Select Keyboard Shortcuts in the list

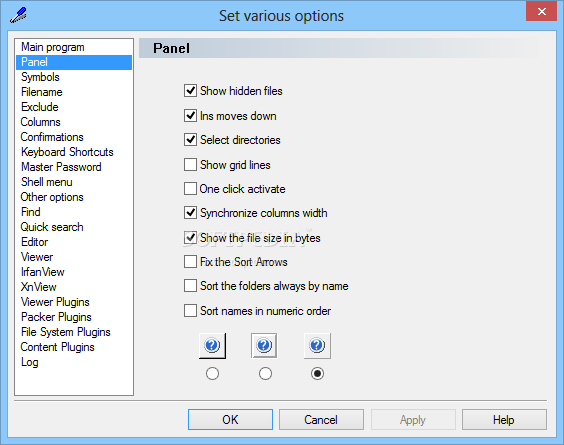pos(74,152)
